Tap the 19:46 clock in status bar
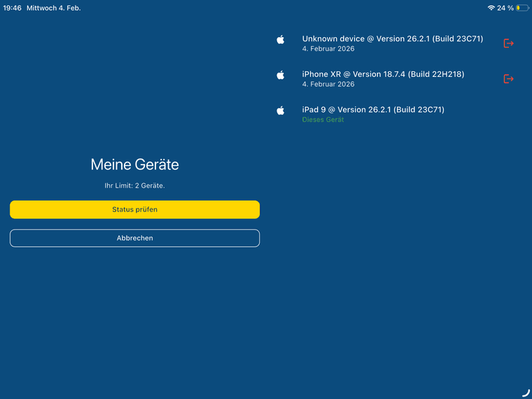The height and width of the screenshot is (399, 532). 12,8
